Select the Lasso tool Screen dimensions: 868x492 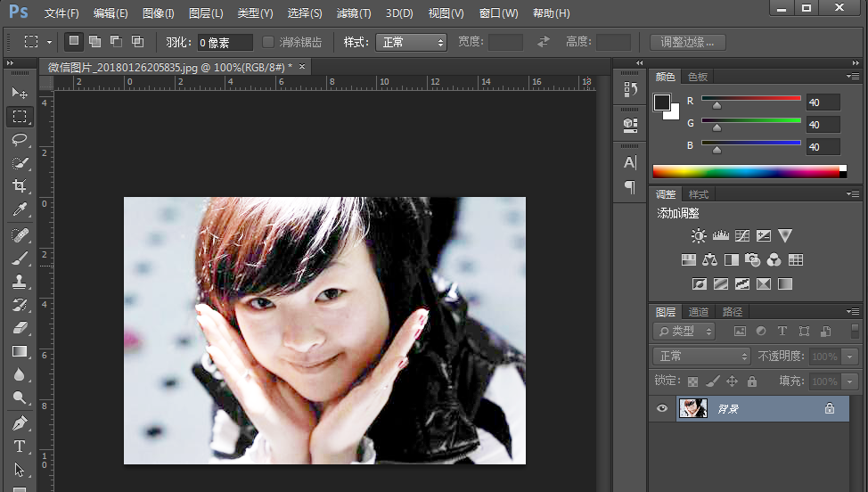(19, 140)
